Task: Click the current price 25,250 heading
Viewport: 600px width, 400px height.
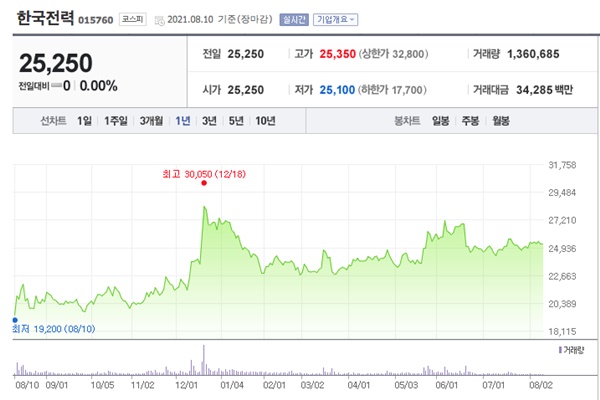Action: 56,63
